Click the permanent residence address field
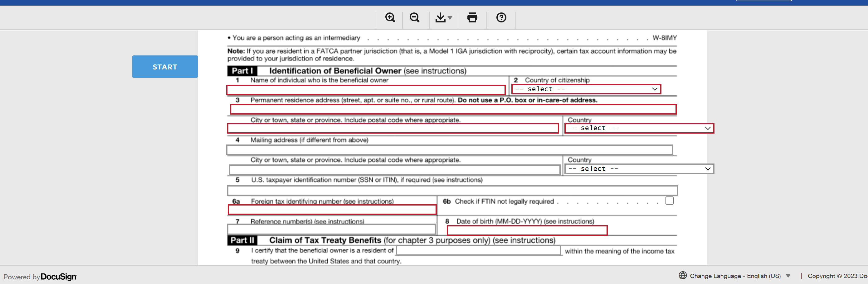The image size is (868, 284). tap(452, 109)
